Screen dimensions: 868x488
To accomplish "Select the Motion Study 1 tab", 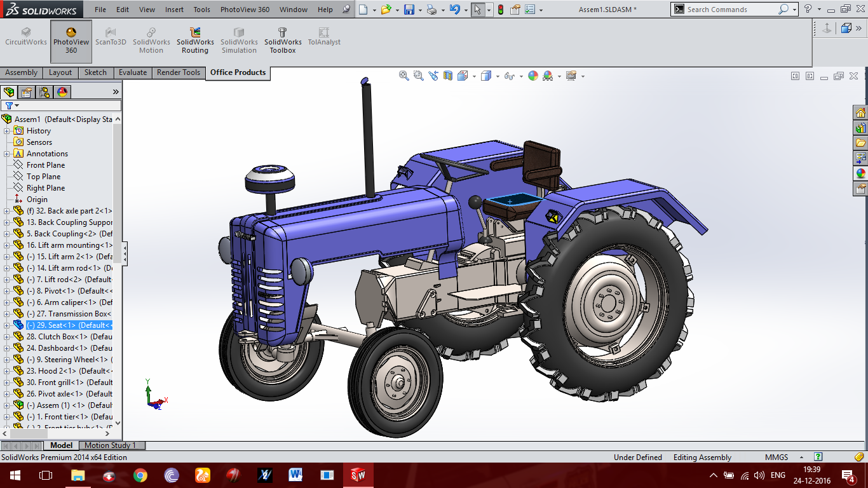I will 111,445.
